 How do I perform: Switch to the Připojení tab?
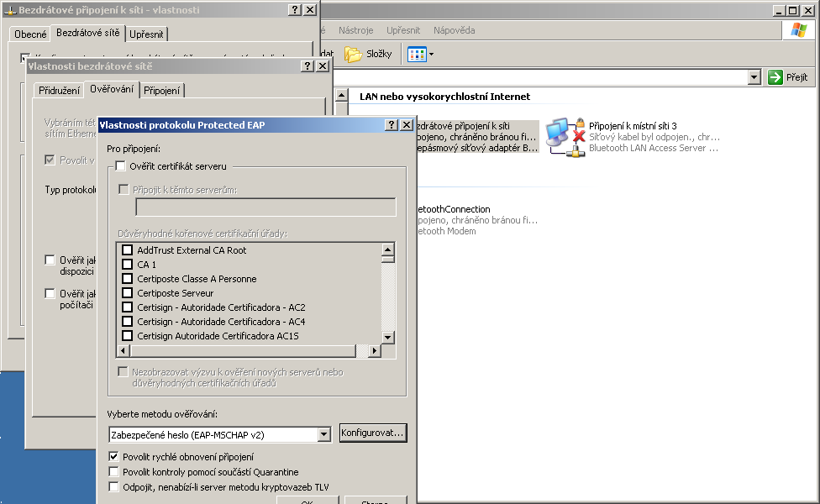161,91
